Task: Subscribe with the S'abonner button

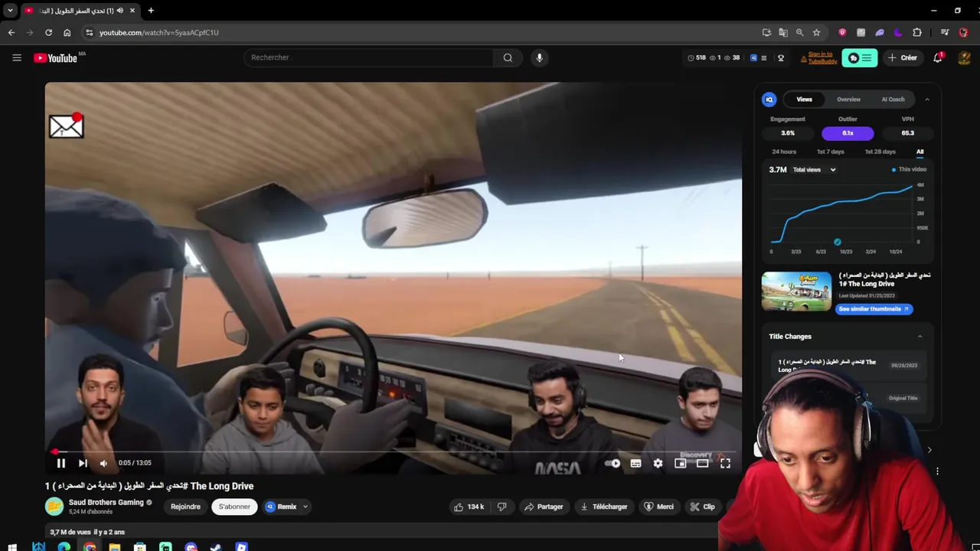Action: (x=234, y=507)
